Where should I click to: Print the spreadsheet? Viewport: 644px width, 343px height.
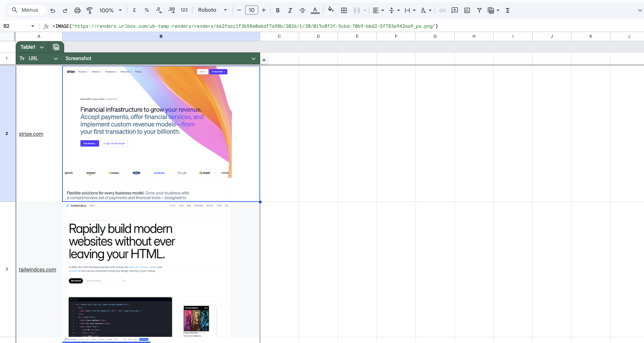77,10
